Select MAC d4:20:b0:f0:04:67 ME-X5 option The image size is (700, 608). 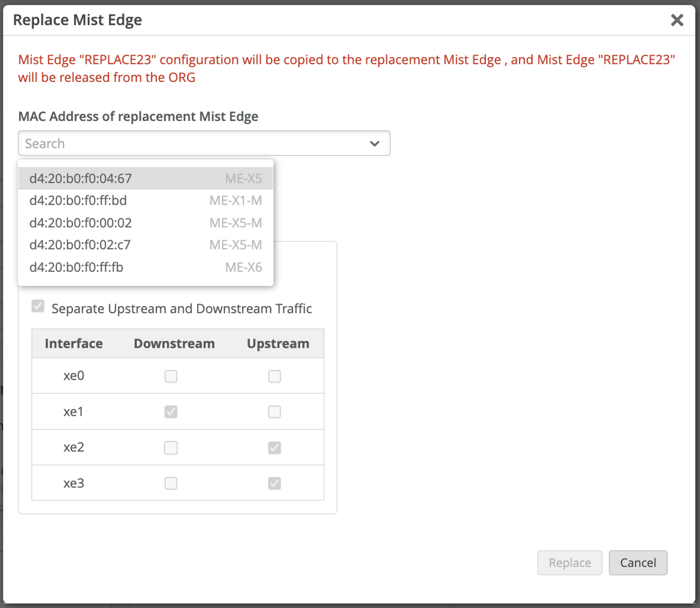point(145,179)
